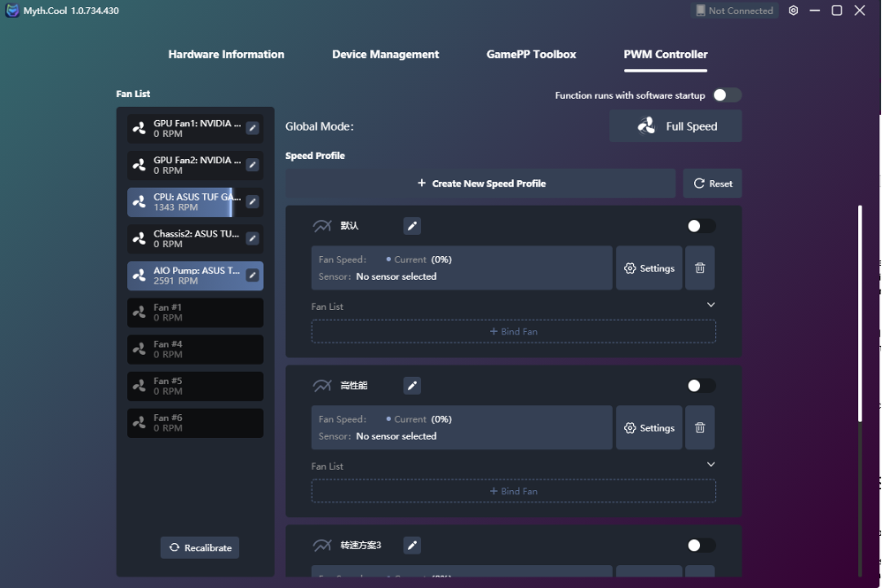Click the curve icon beside 转速方案3 profile
The image size is (882, 588).
(x=322, y=546)
